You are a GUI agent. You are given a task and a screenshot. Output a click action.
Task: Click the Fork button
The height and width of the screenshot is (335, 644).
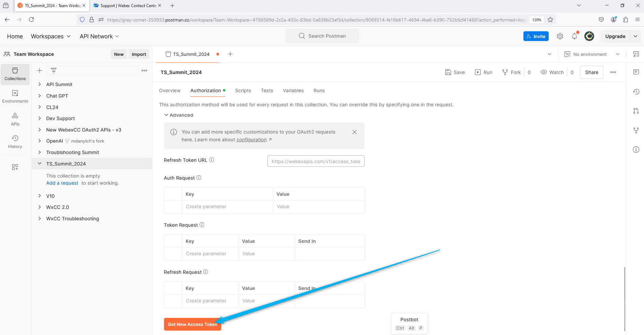512,72
